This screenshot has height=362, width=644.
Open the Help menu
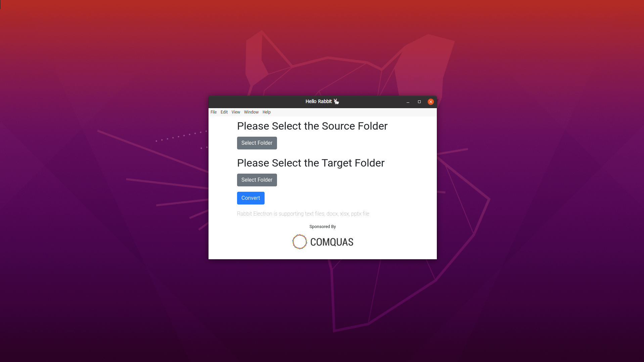pyautogui.click(x=267, y=112)
